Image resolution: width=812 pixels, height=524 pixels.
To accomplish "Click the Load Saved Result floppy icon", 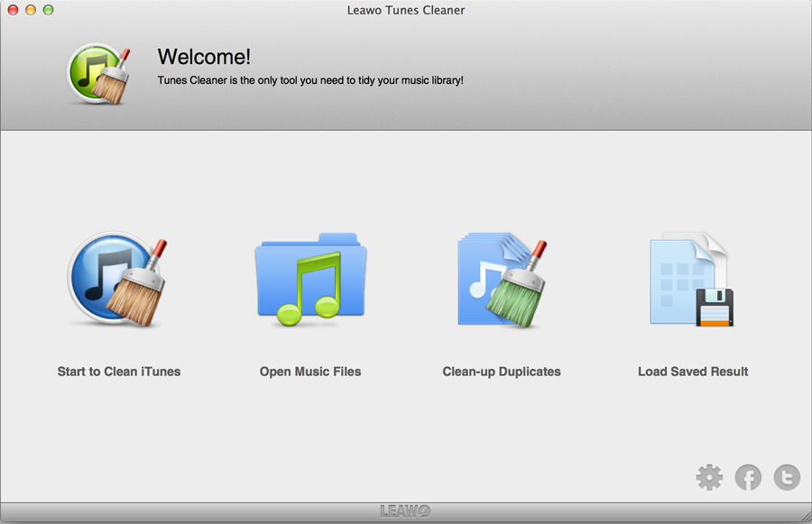I will pyautogui.click(x=692, y=280).
